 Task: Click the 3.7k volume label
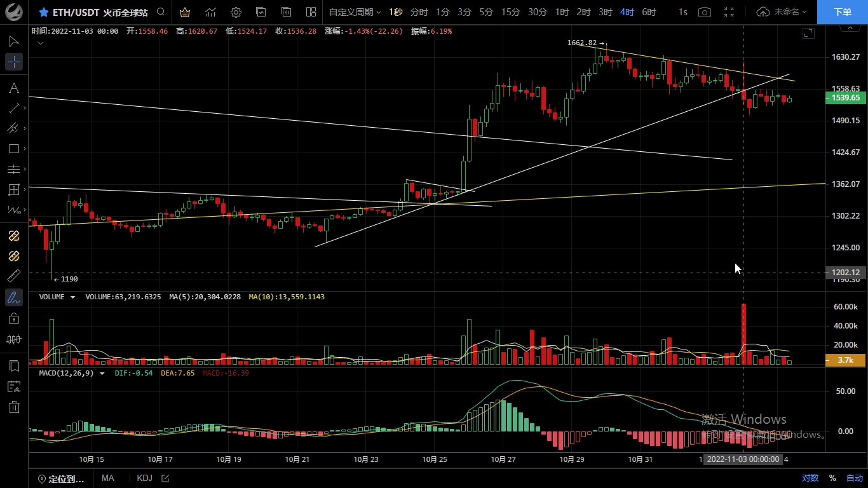pos(844,360)
